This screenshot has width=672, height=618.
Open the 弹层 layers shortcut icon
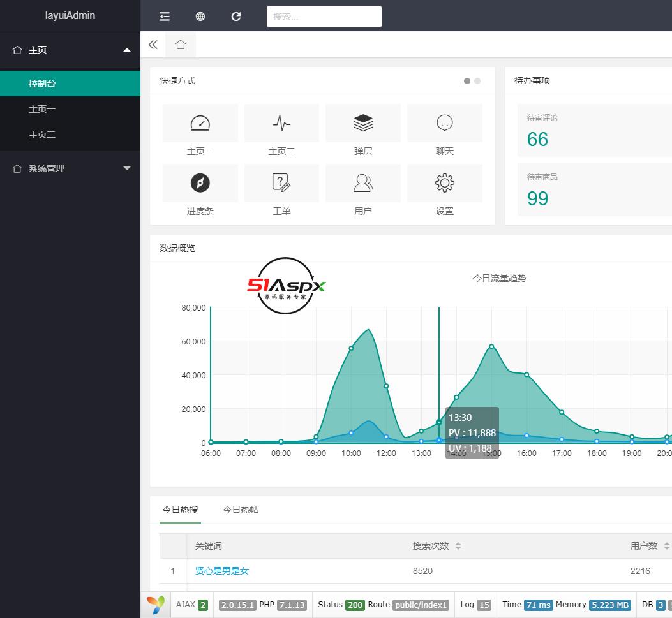pyautogui.click(x=363, y=123)
